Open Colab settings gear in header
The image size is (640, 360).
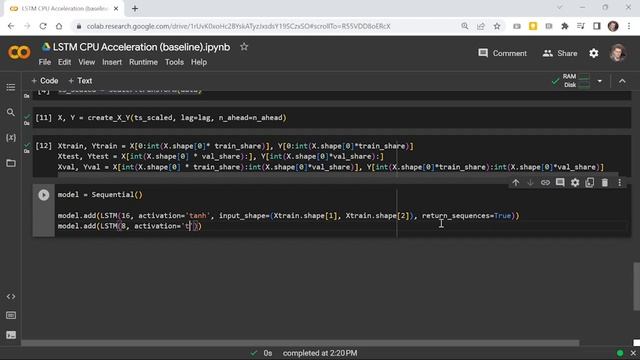point(593,53)
